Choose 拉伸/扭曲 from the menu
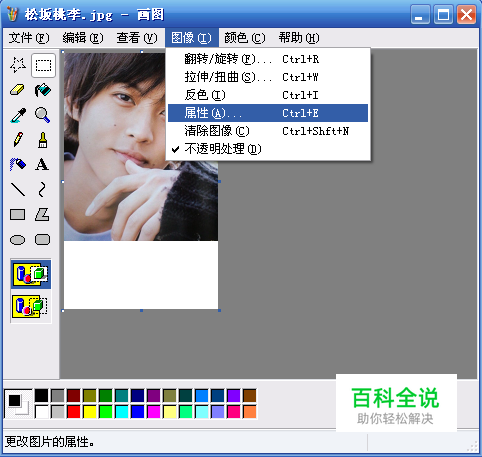This screenshot has height=457, width=482. [268, 77]
